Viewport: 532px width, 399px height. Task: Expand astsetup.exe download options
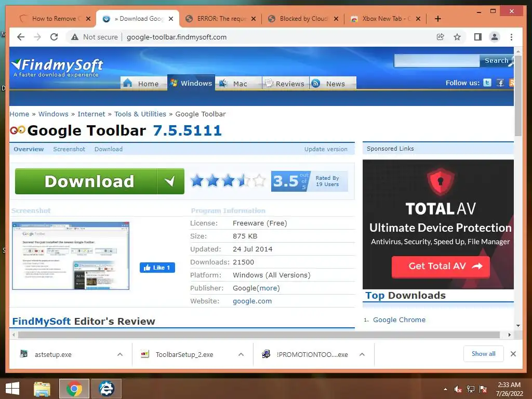coord(120,354)
